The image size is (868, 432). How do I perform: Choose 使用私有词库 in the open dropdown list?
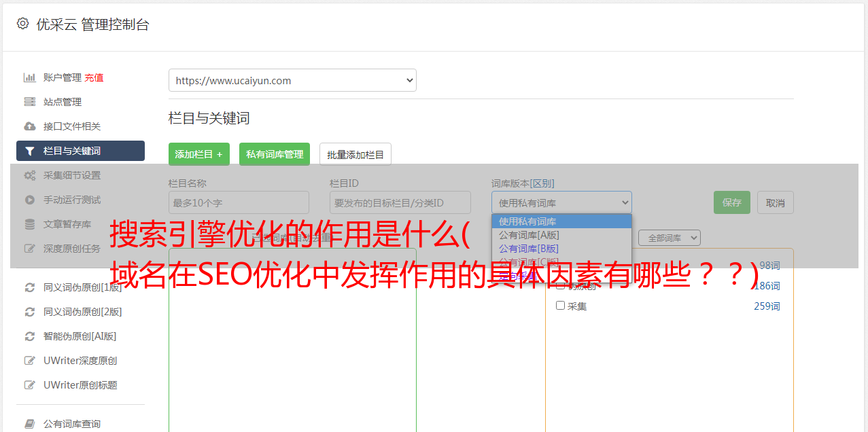click(x=561, y=221)
